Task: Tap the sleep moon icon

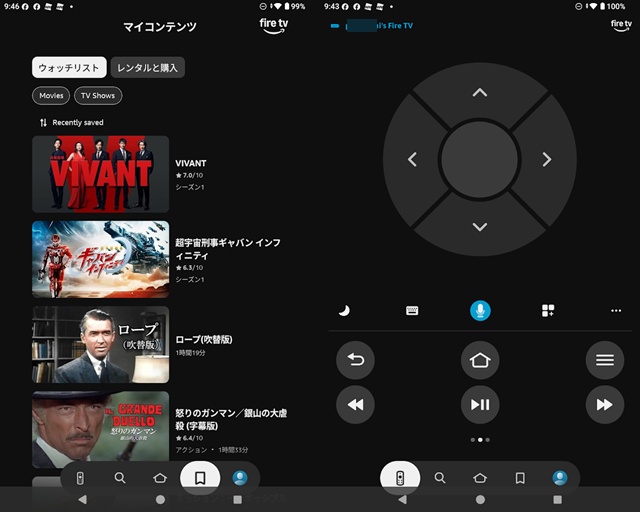Action: tap(344, 311)
